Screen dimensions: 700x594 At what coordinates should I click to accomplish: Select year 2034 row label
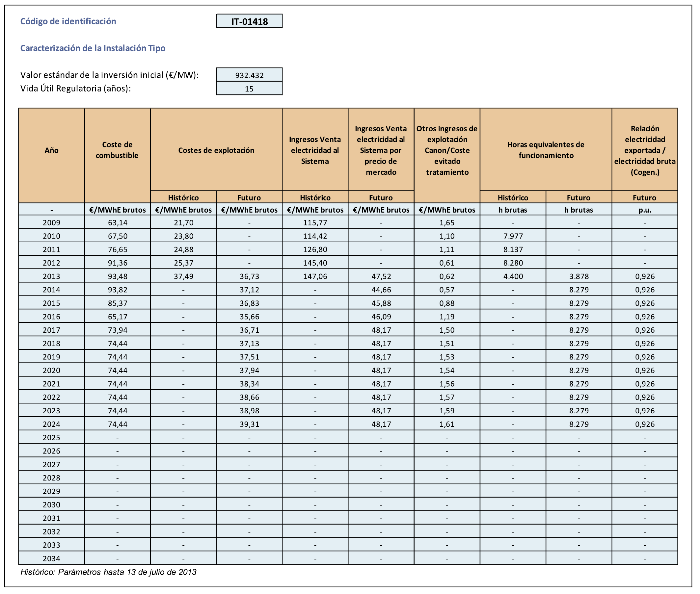click(x=52, y=558)
